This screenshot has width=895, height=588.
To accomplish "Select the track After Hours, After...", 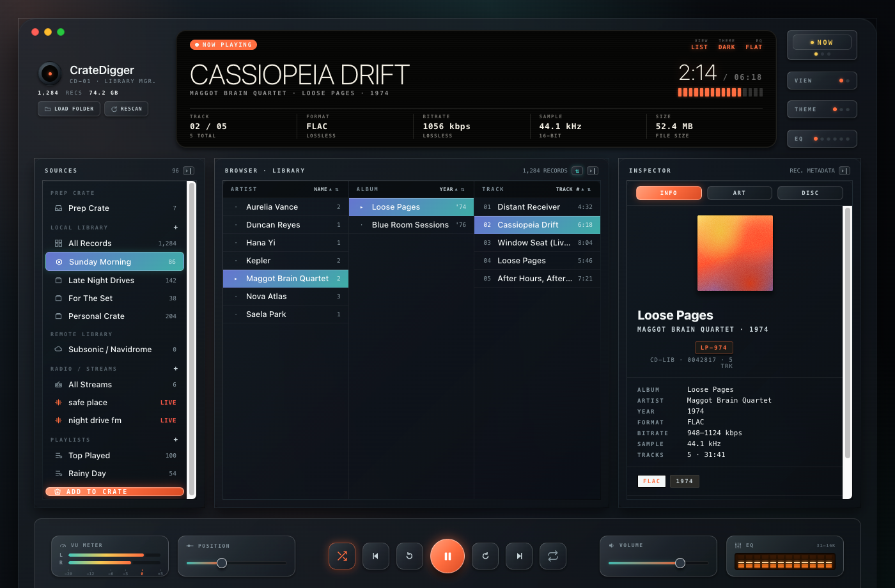I will pos(537,279).
